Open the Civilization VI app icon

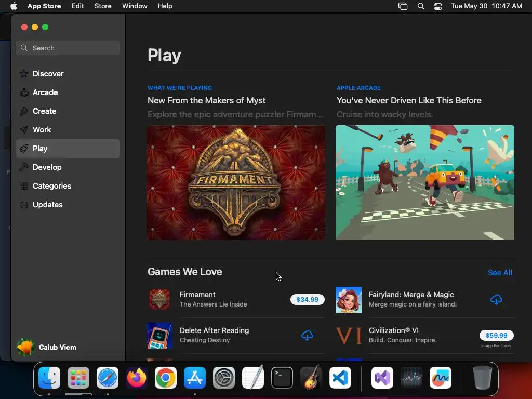click(349, 336)
